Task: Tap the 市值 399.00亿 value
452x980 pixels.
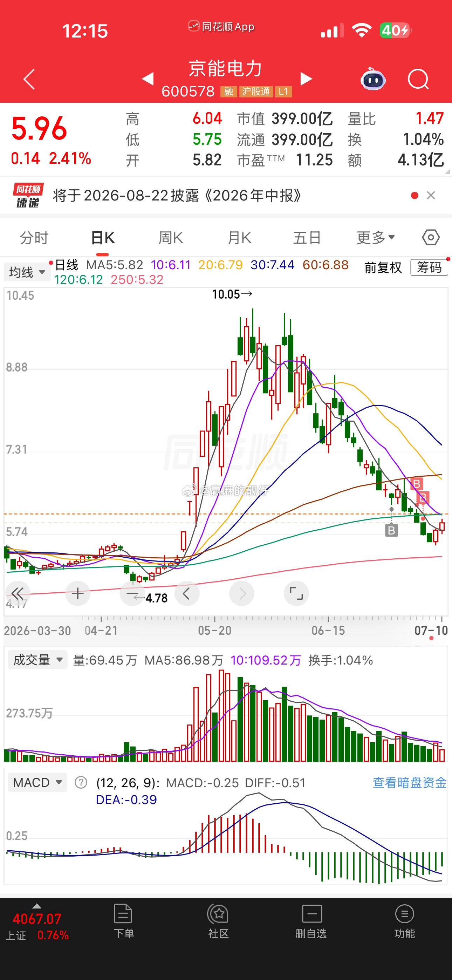Action: pos(302,119)
